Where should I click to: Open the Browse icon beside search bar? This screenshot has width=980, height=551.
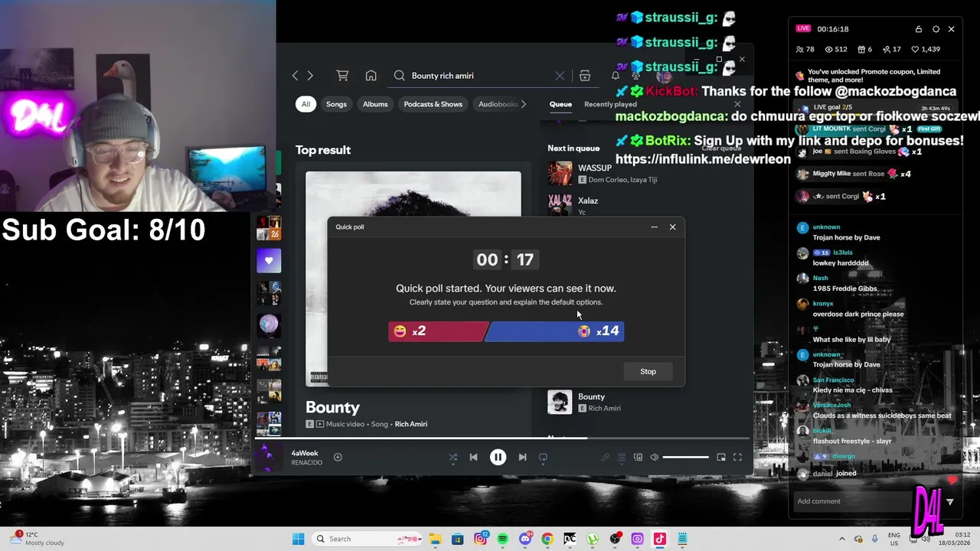click(x=585, y=76)
